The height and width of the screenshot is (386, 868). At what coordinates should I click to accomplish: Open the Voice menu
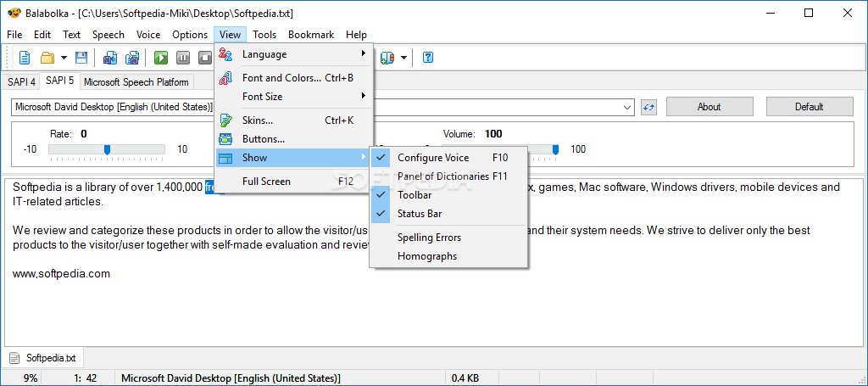tap(148, 34)
